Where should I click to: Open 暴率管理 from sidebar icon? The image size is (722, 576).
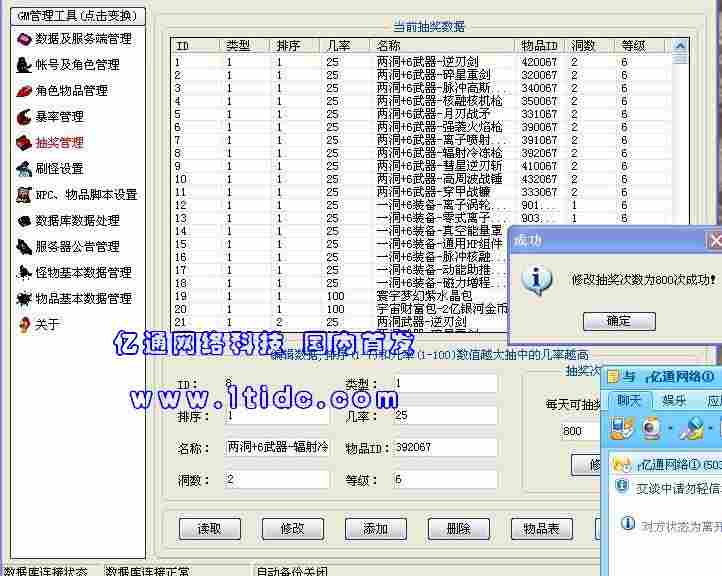pos(24,117)
